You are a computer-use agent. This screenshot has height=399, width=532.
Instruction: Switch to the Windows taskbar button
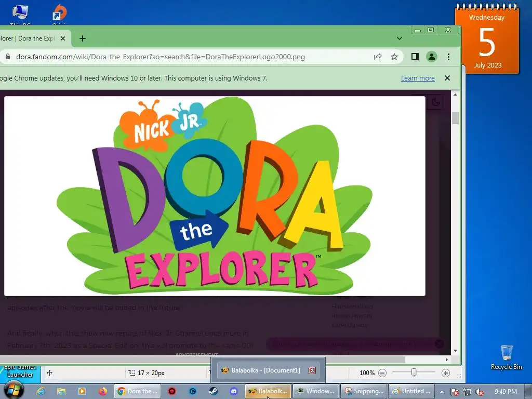tap(316, 391)
